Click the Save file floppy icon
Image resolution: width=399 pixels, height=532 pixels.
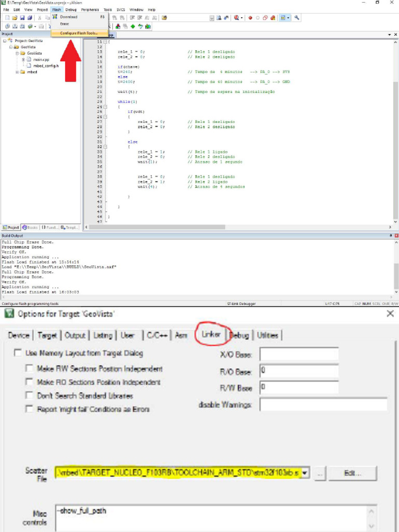[x=22, y=18]
